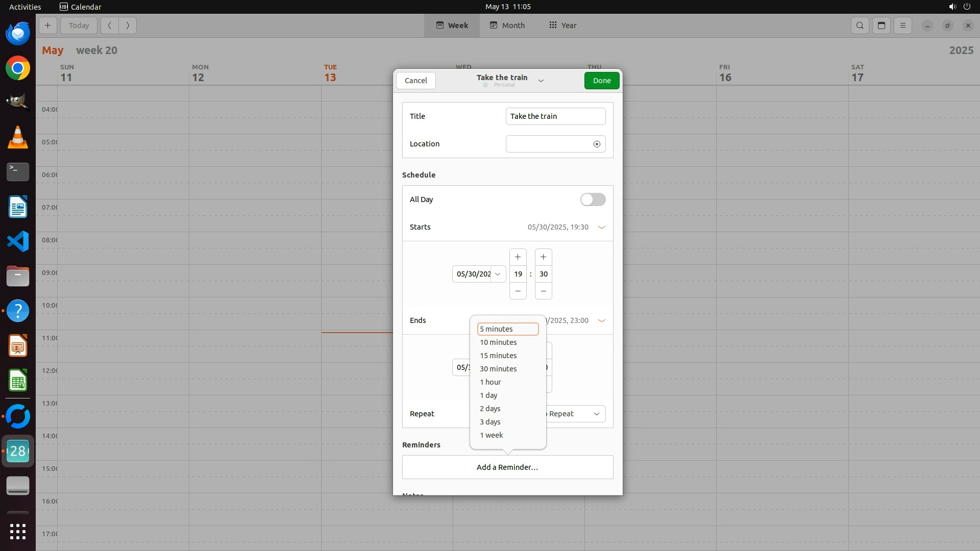The image size is (980, 551).
Task: Open the manage calendars icon
Action: click(x=881, y=26)
